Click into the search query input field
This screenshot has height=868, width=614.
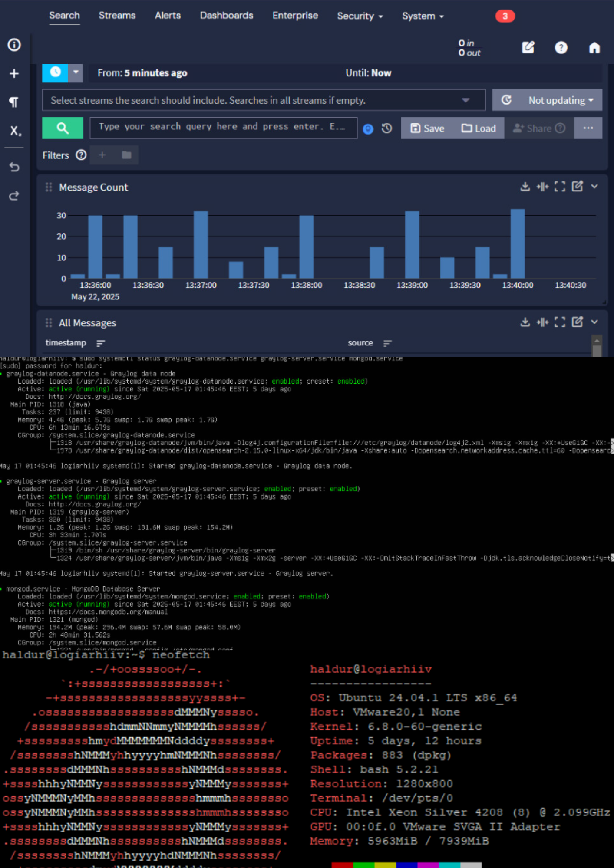tap(223, 127)
